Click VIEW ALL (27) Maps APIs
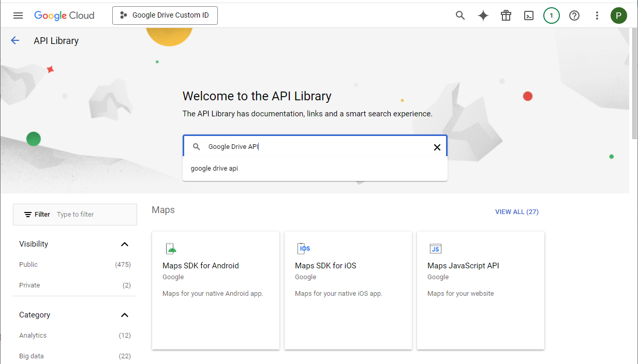This screenshot has width=638, height=364. click(x=516, y=211)
